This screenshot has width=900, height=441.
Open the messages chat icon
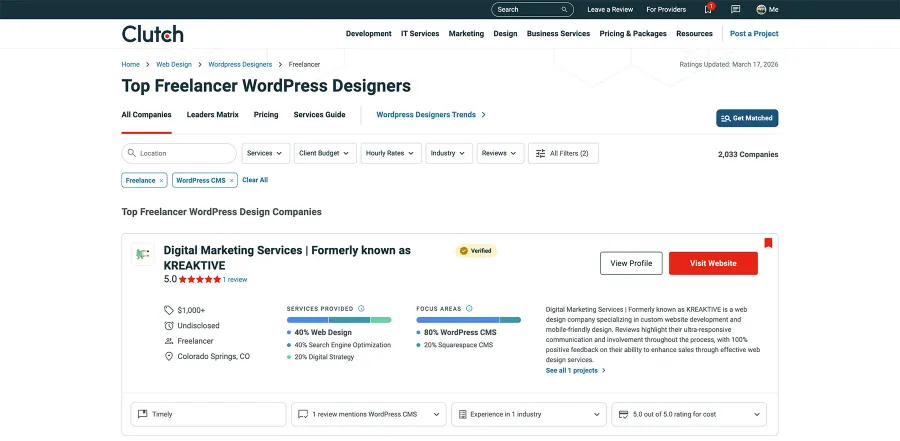735,9
